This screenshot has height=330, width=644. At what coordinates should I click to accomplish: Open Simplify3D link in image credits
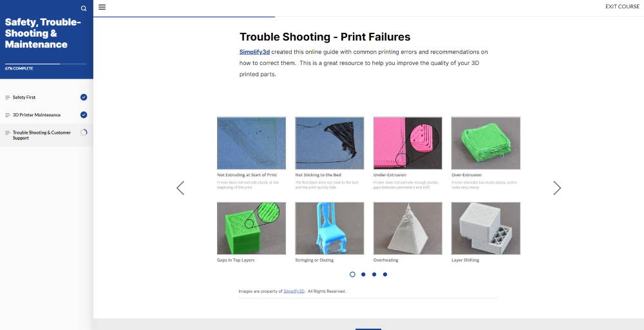point(294,291)
